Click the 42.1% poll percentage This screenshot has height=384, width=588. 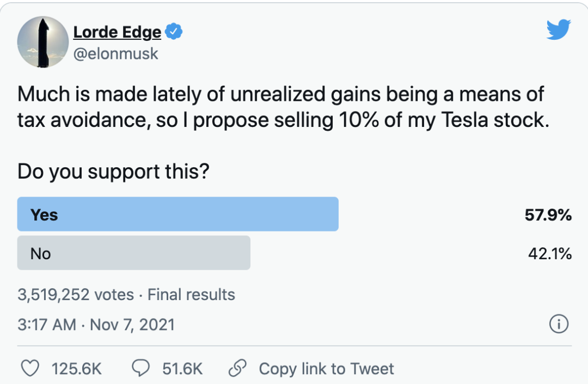(549, 253)
